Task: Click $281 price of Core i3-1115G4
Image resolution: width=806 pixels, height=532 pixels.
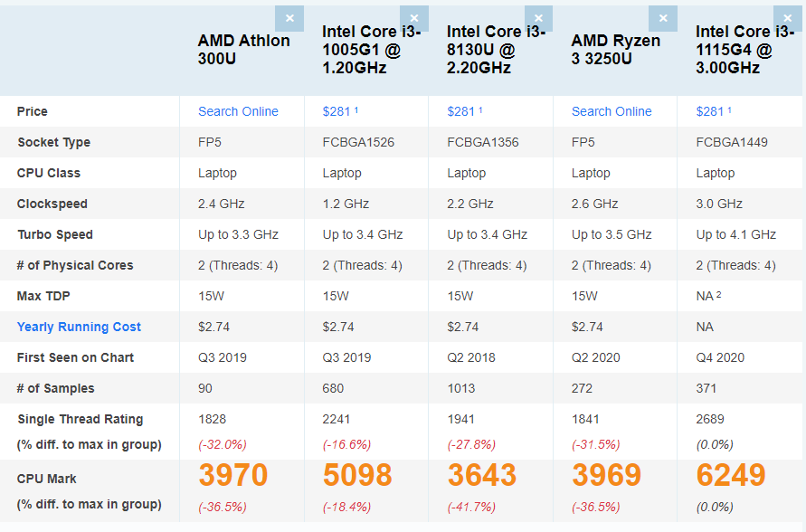Action: click(711, 111)
